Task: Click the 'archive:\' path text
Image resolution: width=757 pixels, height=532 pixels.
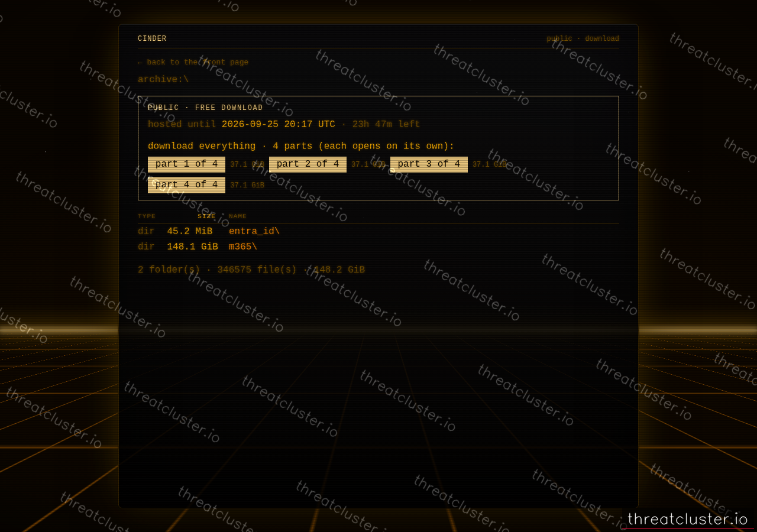Action: pyautogui.click(x=163, y=79)
